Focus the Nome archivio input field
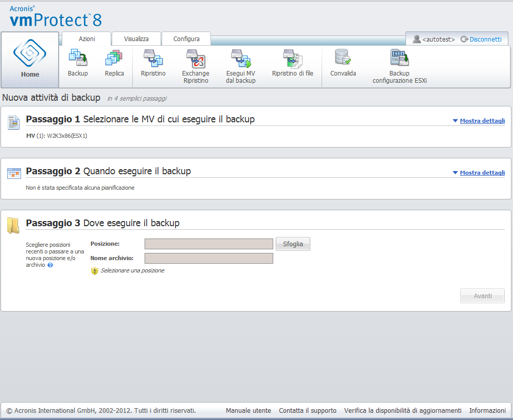Screen dimensions: 513x420 pyautogui.click(x=209, y=258)
